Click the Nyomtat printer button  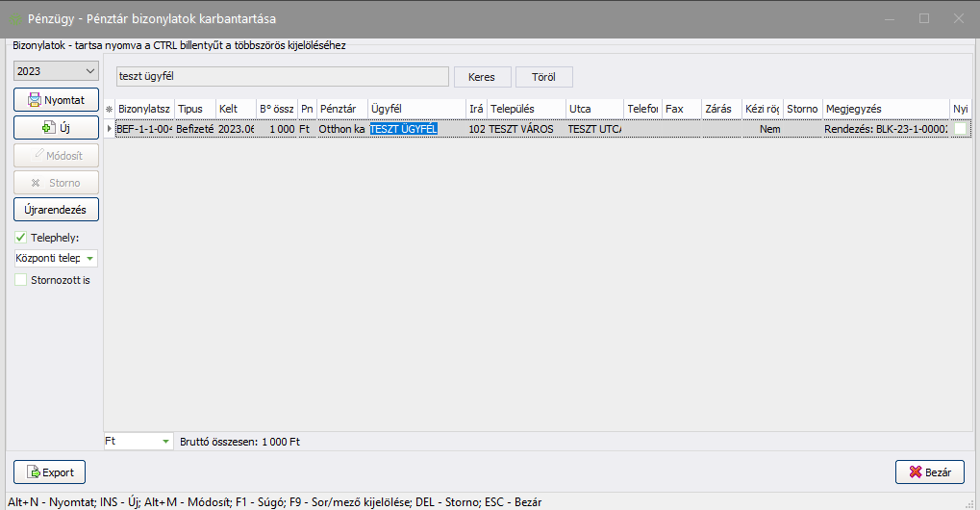coord(56,99)
